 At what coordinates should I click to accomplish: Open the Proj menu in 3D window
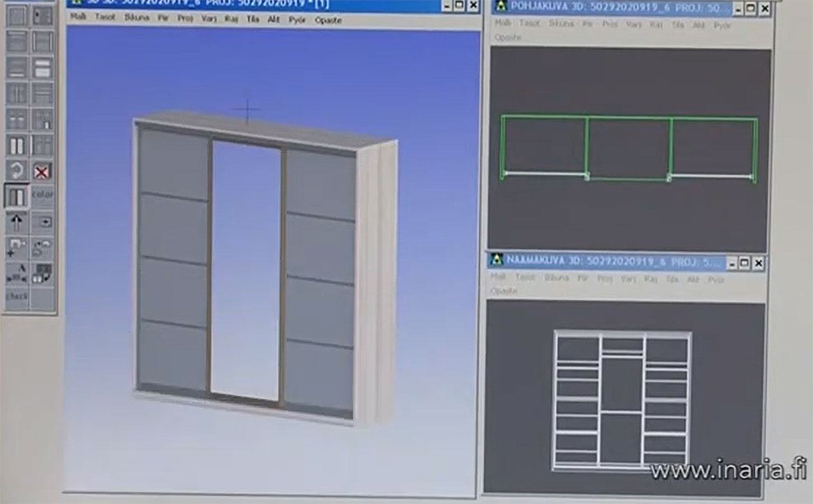tap(185, 18)
